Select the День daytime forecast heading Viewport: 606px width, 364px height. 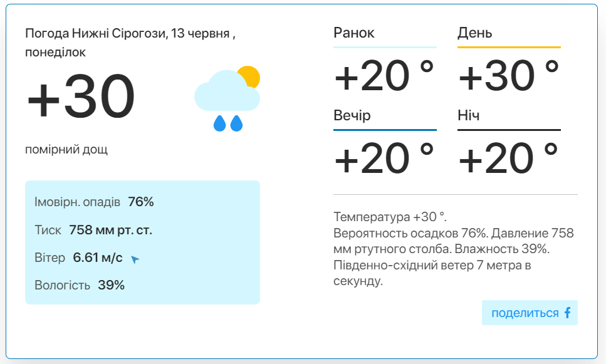(474, 33)
